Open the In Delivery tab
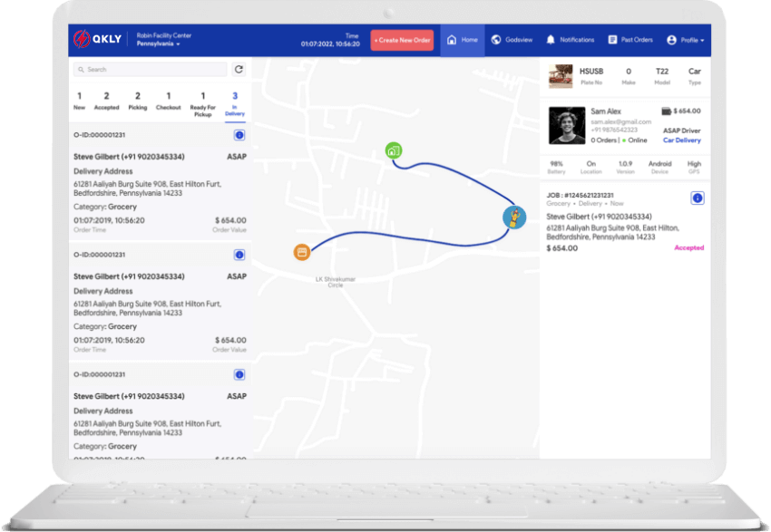This screenshot has width=771, height=532. pyautogui.click(x=235, y=104)
